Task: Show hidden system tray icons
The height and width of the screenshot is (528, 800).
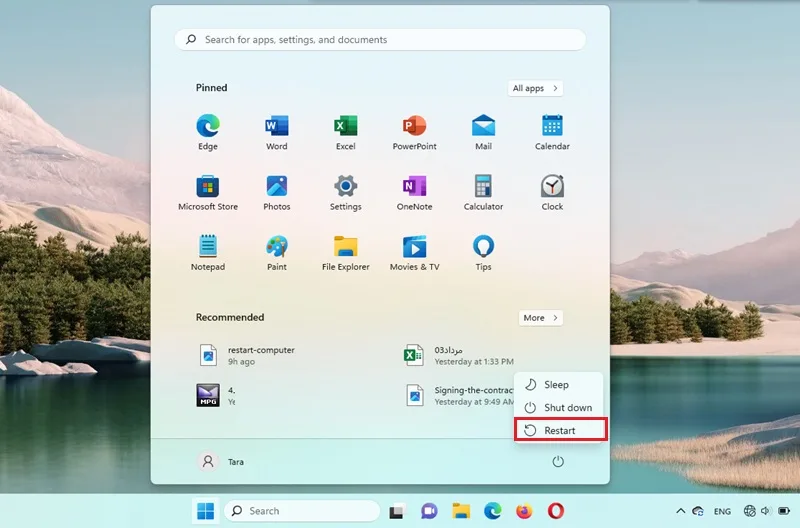Action: point(681,511)
